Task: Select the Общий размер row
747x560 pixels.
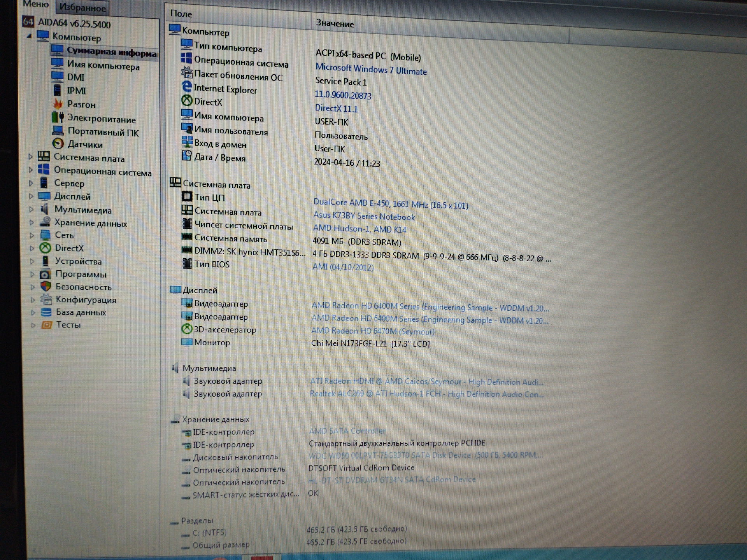Action: [x=294, y=543]
